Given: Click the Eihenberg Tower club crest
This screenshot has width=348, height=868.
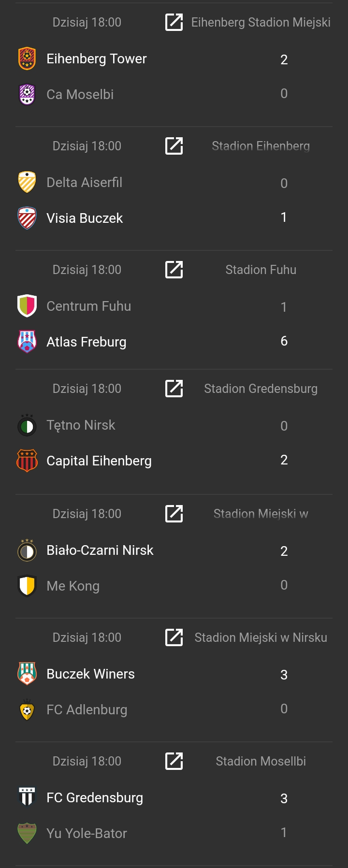Looking at the screenshot, I should [27, 58].
